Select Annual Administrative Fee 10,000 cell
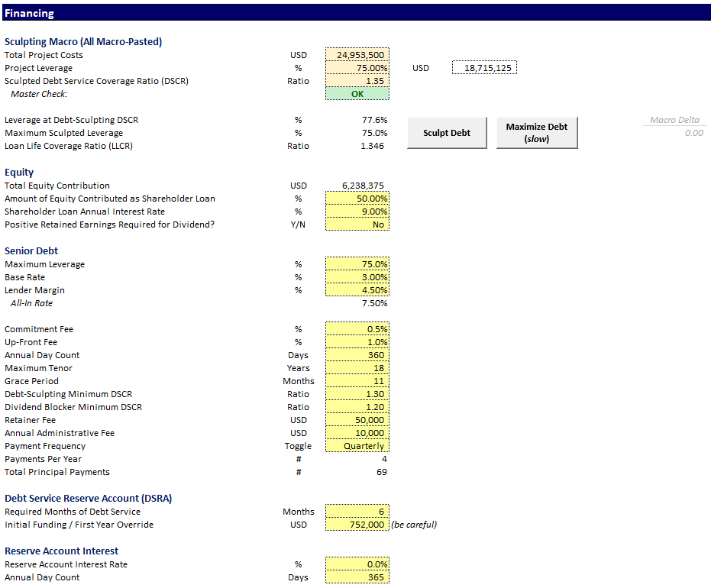Screen dimensions: 711x588 tap(357, 433)
